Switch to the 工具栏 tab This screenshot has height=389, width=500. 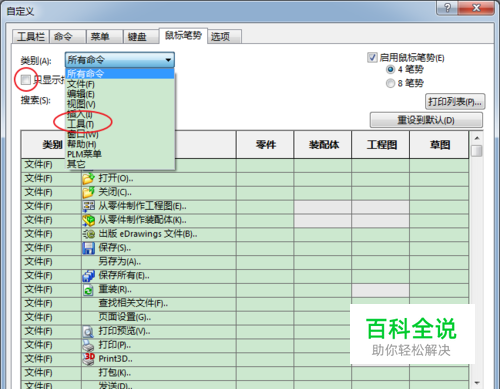(x=31, y=36)
